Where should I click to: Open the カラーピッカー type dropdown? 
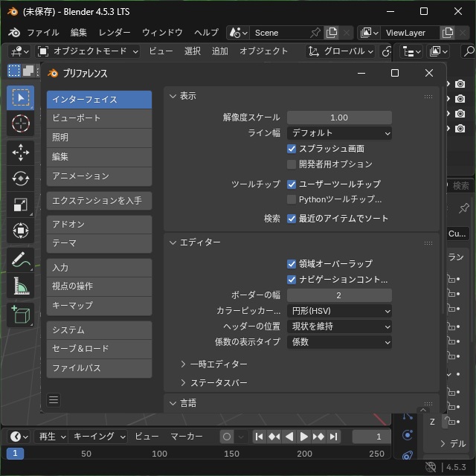[x=339, y=311]
